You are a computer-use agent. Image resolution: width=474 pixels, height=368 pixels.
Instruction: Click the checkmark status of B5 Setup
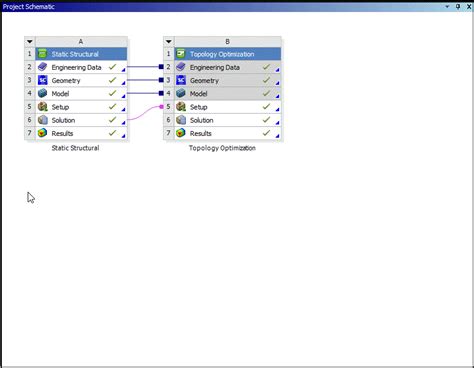(266, 106)
